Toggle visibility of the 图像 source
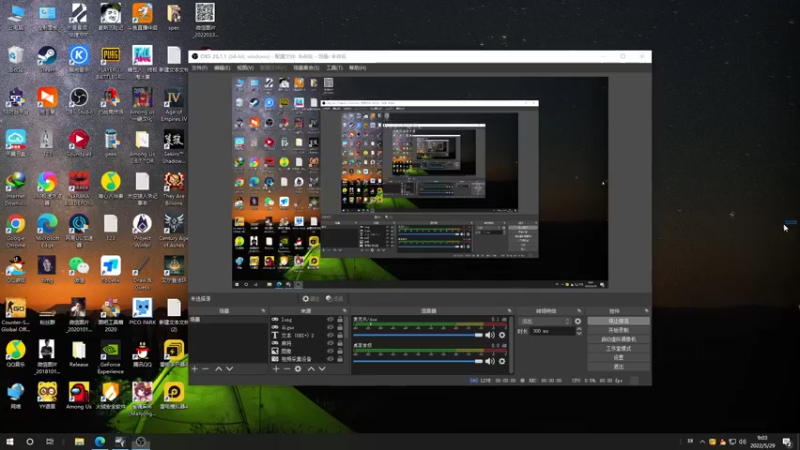 tap(330, 351)
